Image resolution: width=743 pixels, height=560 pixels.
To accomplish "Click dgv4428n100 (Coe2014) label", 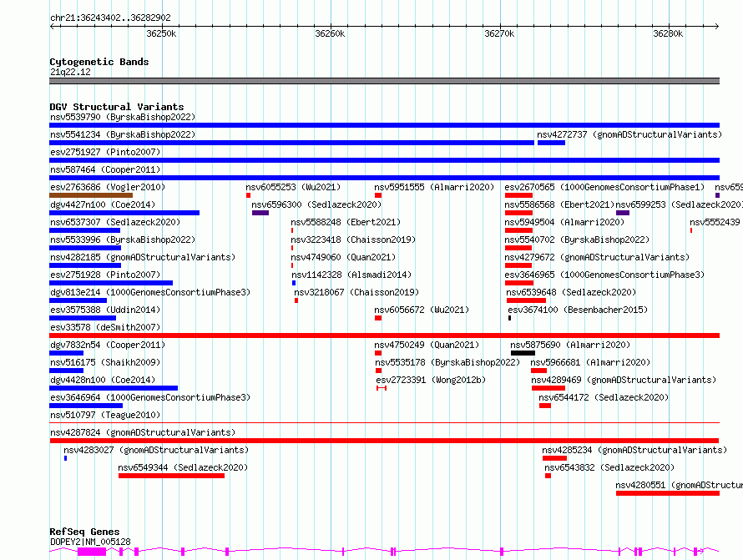I will (103, 380).
